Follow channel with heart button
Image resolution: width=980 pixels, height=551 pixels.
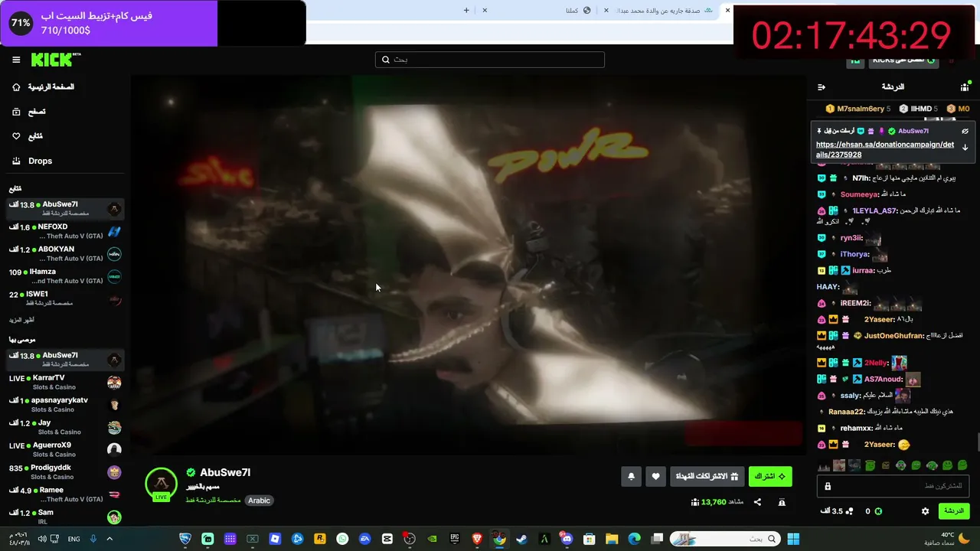point(655,477)
